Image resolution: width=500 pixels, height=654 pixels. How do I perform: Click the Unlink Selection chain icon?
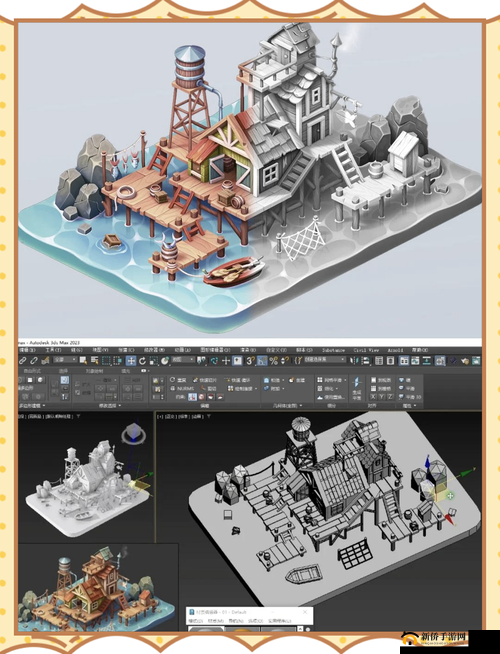pos(33,360)
